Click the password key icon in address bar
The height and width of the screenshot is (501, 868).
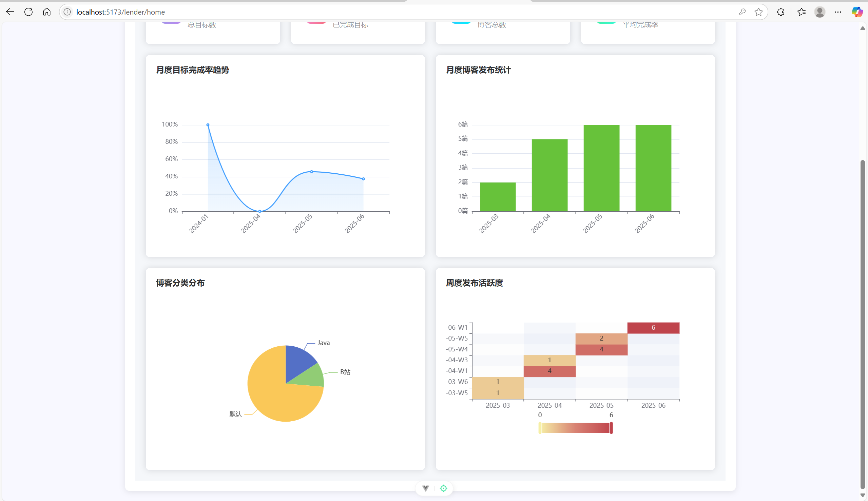[x=742, y=12]
